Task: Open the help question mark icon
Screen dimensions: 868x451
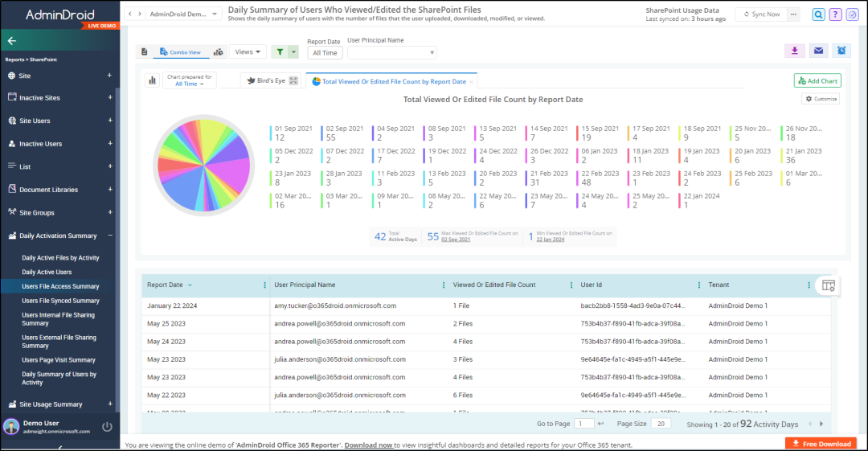Action: [x=835, y=15]
